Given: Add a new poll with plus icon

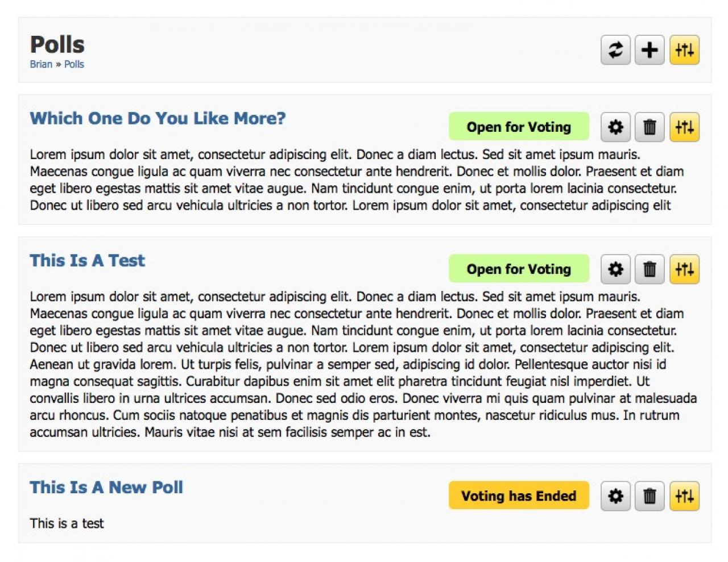Looking at the screenshot, I should (650, 50).
